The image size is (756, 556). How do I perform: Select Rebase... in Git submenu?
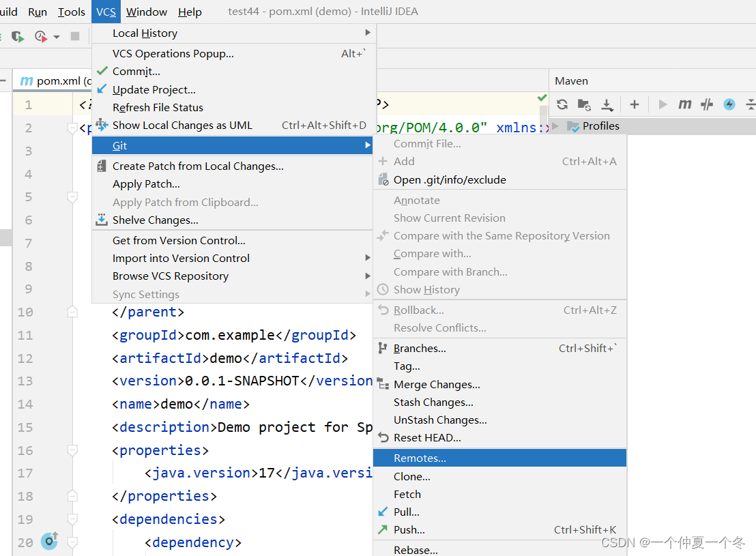[x=500, y=550]
